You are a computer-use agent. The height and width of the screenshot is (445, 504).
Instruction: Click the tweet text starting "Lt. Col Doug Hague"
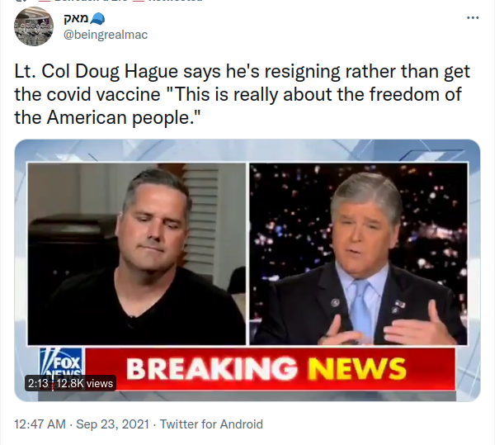click(x=242, y=94)
